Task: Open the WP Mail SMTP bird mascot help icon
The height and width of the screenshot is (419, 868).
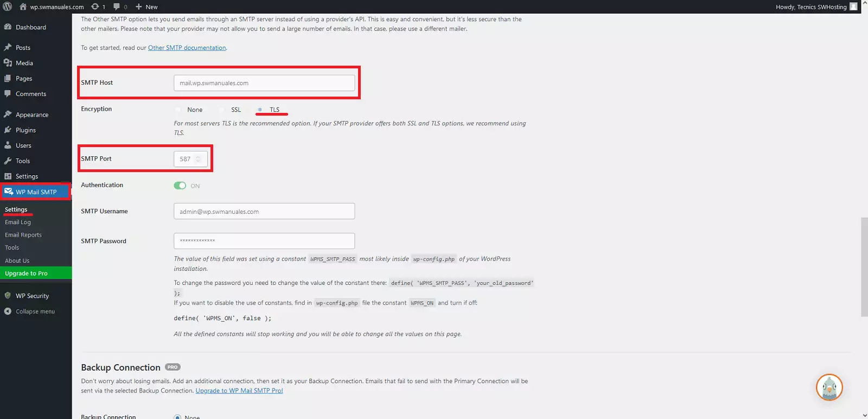Action: point(829,388)
